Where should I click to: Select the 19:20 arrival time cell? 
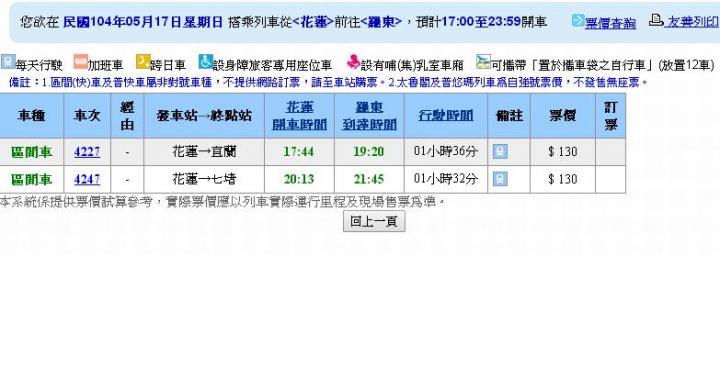[369, 152]
